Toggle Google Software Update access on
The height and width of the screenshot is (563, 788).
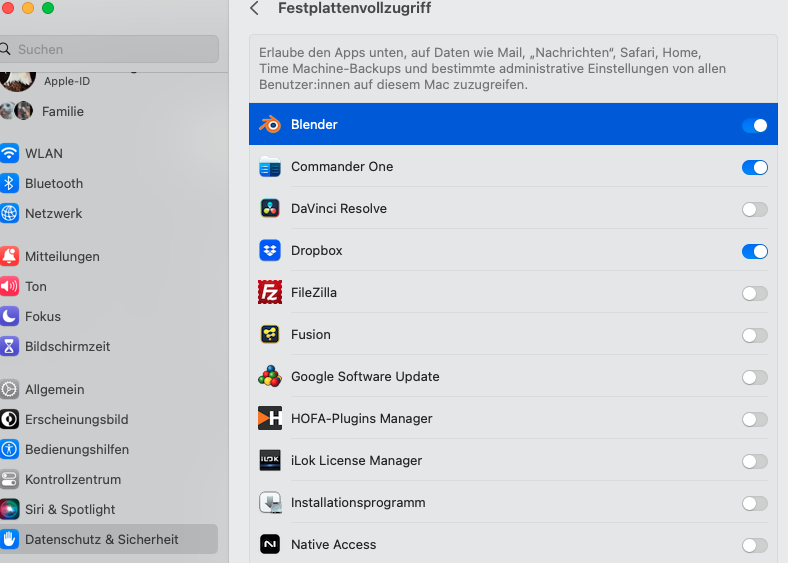tap(754, 377)
